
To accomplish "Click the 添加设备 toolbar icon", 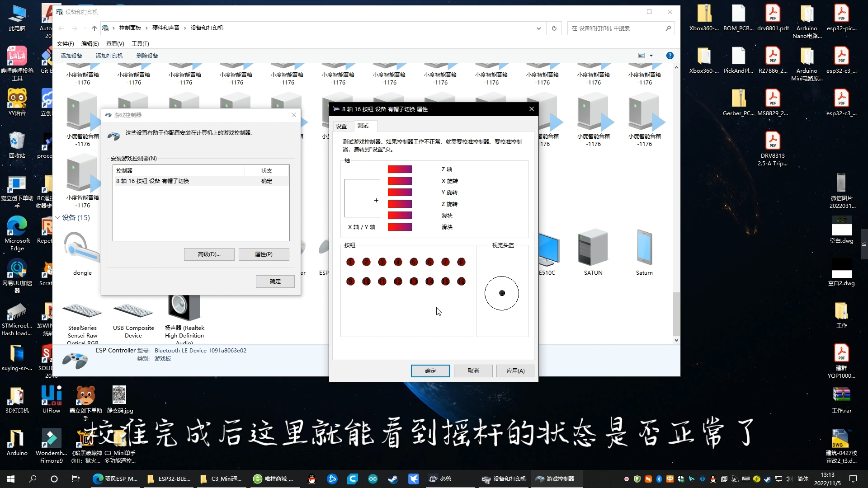I will click(x=71, y=56).
